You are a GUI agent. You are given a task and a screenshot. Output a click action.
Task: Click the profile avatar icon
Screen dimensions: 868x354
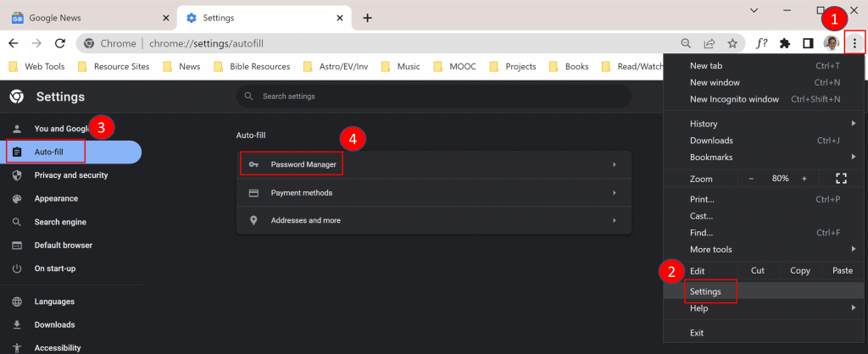coord(832,43)
